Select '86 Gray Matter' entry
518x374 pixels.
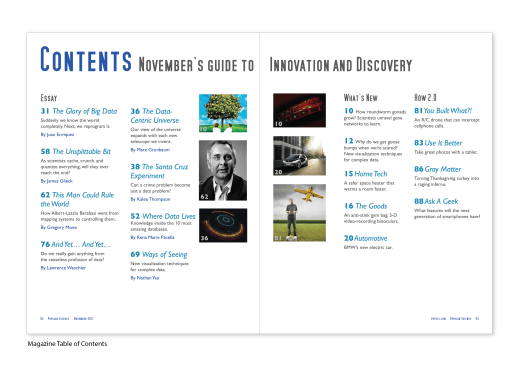tap(438, 169)
